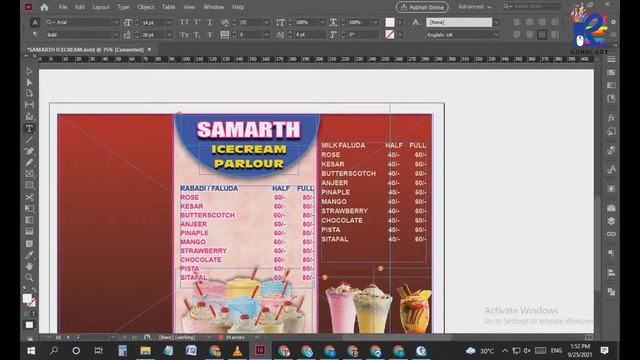Select the Rectangle tool
Viewport: 640px width, 360px height.
pos(29,185)
